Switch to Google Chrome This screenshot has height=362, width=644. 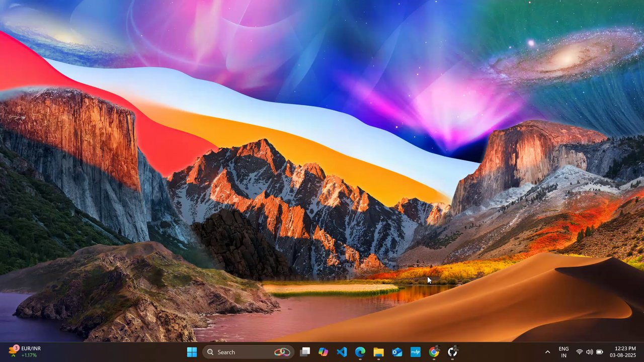point(434,352)
